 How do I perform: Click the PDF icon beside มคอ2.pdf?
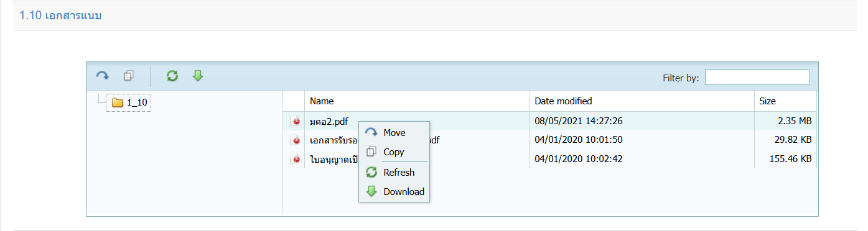[296, 121]
